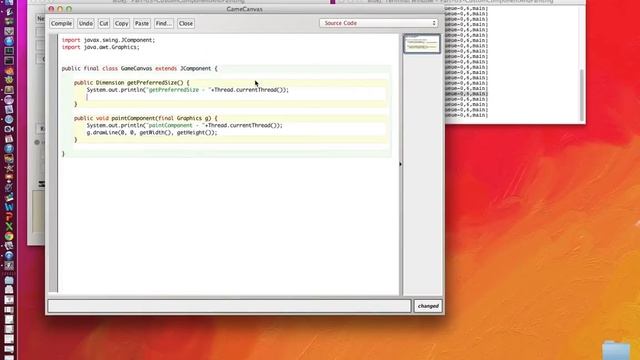Click the 'public void paintComponent' method line
Image resolution: width=640 pixels, height=360 pixels.
[146, 118]
